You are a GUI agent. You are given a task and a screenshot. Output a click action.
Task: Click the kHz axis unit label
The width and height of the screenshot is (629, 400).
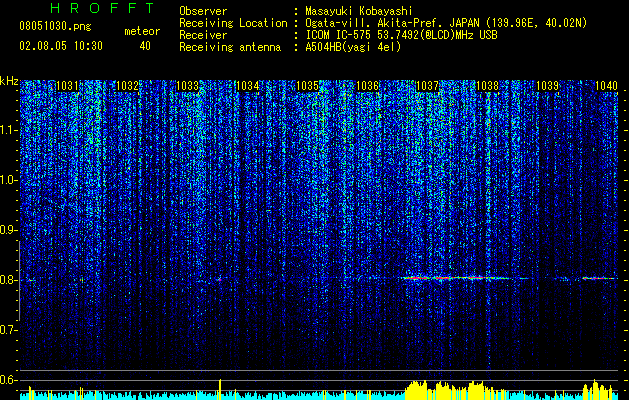pos(9,81)
